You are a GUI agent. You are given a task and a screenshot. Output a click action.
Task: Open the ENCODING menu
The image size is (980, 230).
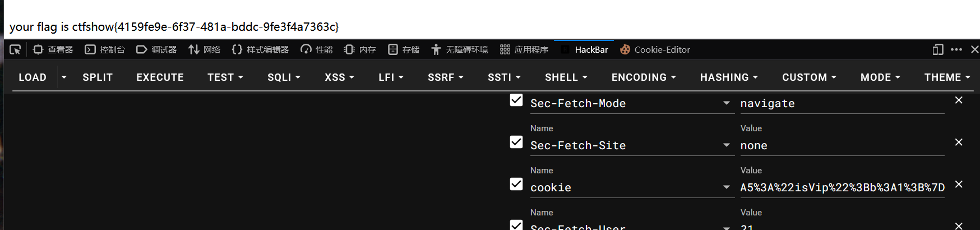(644, 77)
